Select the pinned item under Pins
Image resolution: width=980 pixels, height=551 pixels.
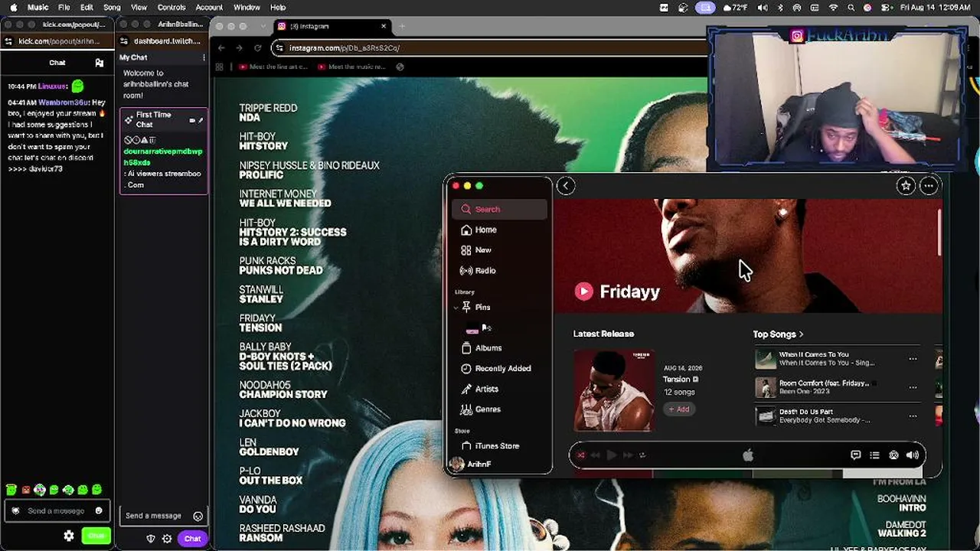479,328
